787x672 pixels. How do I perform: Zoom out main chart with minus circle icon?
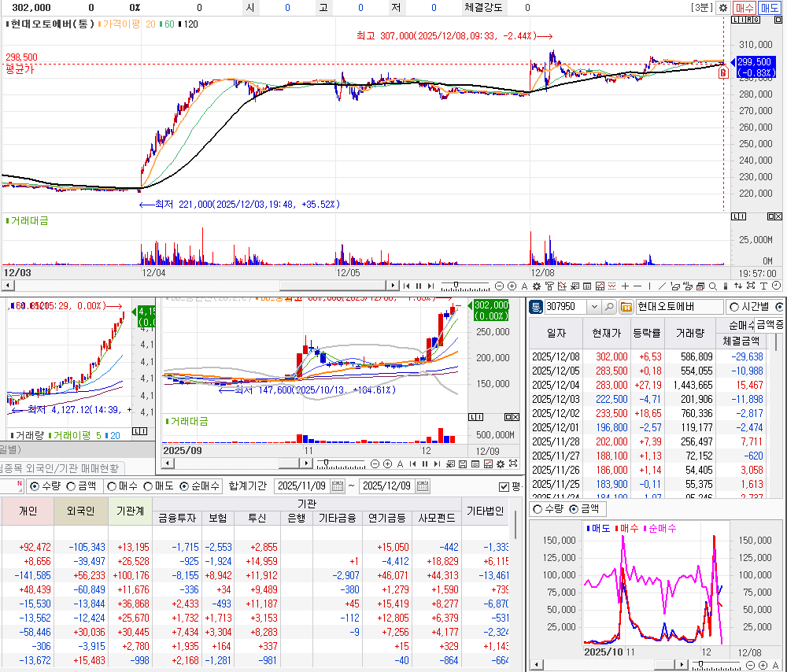point(499,286)
